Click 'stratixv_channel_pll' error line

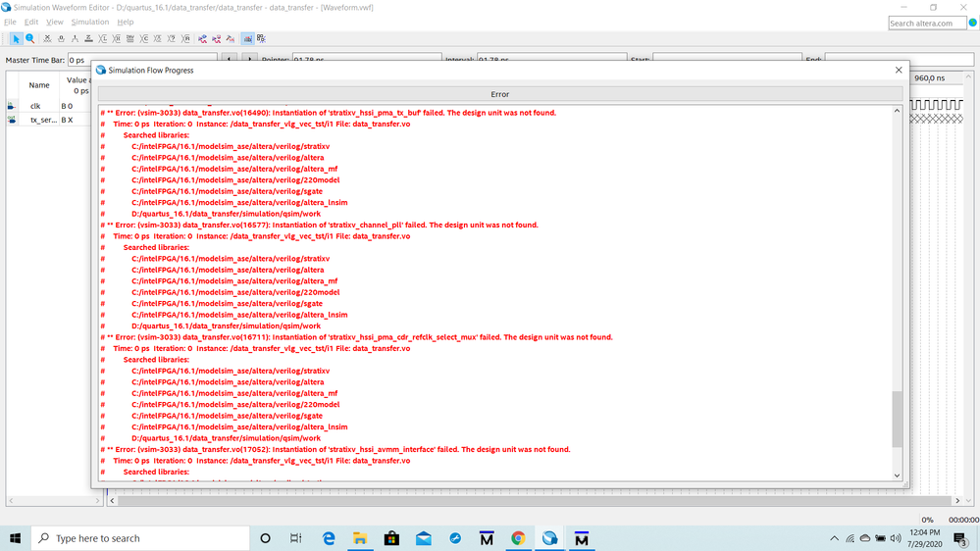tap(320, 225)
